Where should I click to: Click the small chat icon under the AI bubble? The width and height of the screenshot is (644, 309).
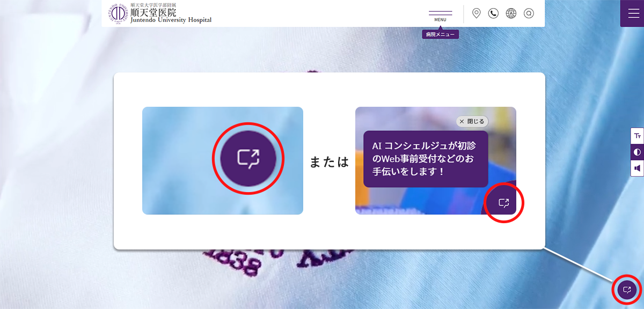click(x=503, y=202)
